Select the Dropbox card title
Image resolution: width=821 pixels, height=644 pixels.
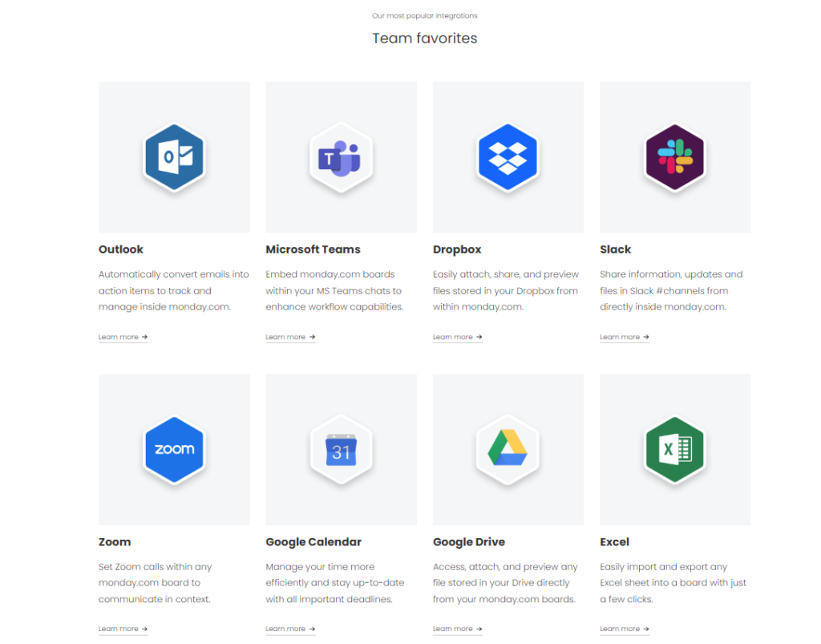457,249
